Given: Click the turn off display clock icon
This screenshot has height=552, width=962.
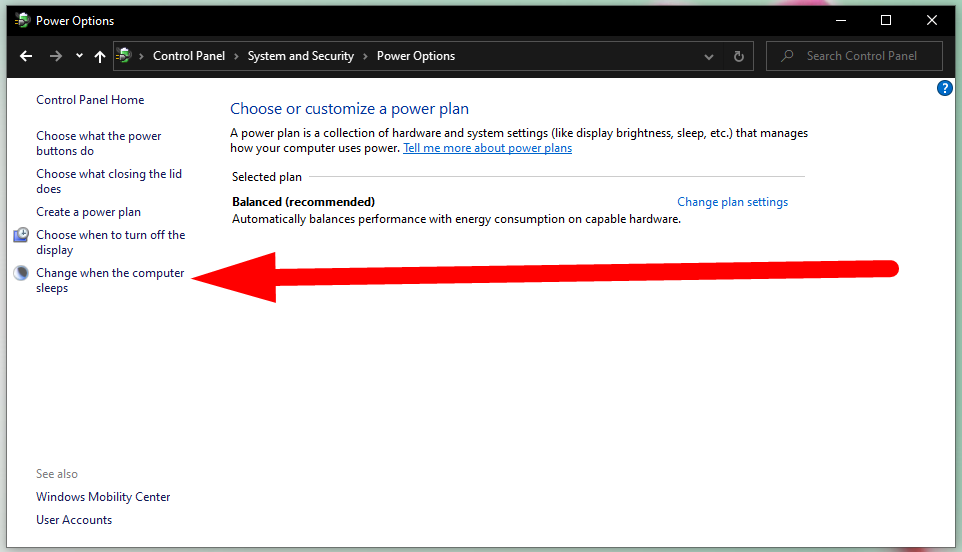Looking at the screenshot, I should click(21, 234).
